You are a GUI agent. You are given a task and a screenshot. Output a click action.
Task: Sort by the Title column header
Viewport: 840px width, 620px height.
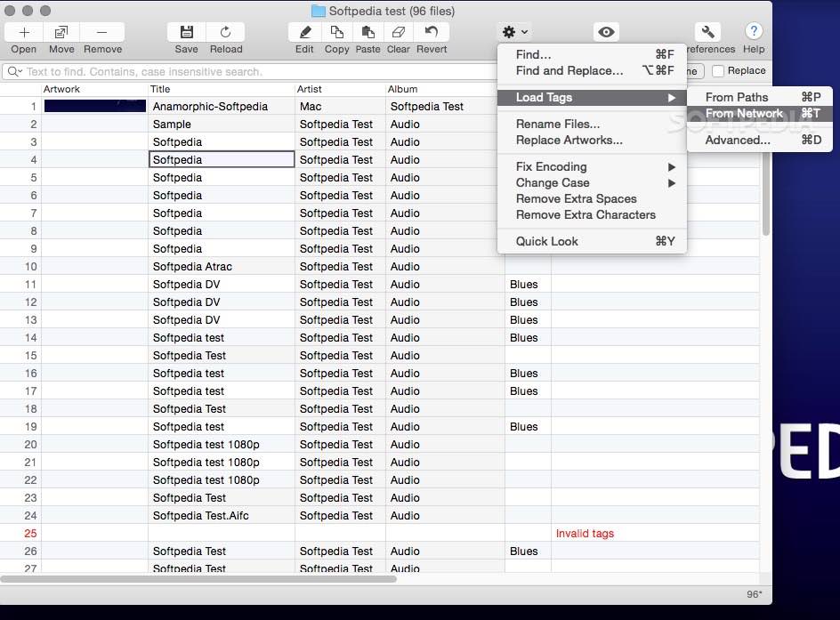[221, 90]
